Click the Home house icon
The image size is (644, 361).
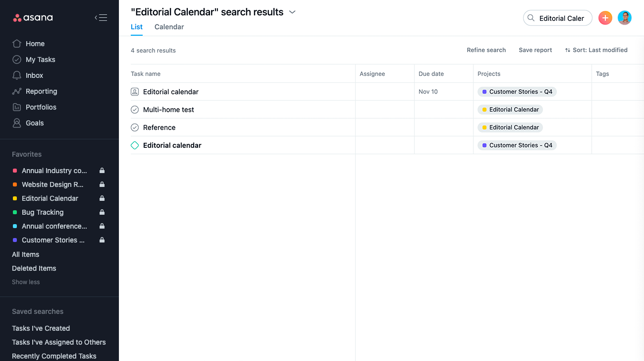coord(17,44)
